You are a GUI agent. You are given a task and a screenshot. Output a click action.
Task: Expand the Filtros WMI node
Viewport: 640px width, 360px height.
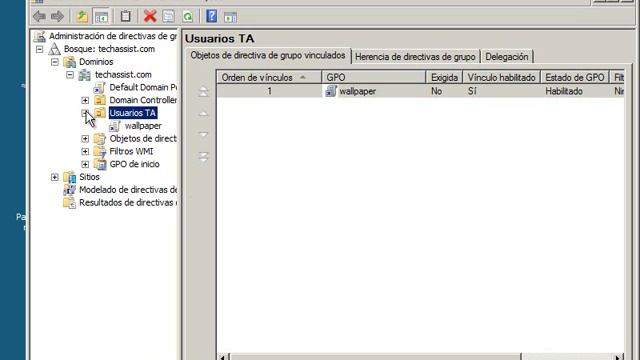(x=85, y=151)
